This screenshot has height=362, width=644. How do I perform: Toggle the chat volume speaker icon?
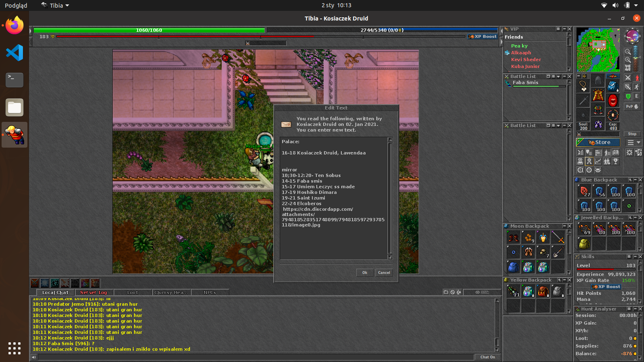pyautogui.click(x=34, y=357)
